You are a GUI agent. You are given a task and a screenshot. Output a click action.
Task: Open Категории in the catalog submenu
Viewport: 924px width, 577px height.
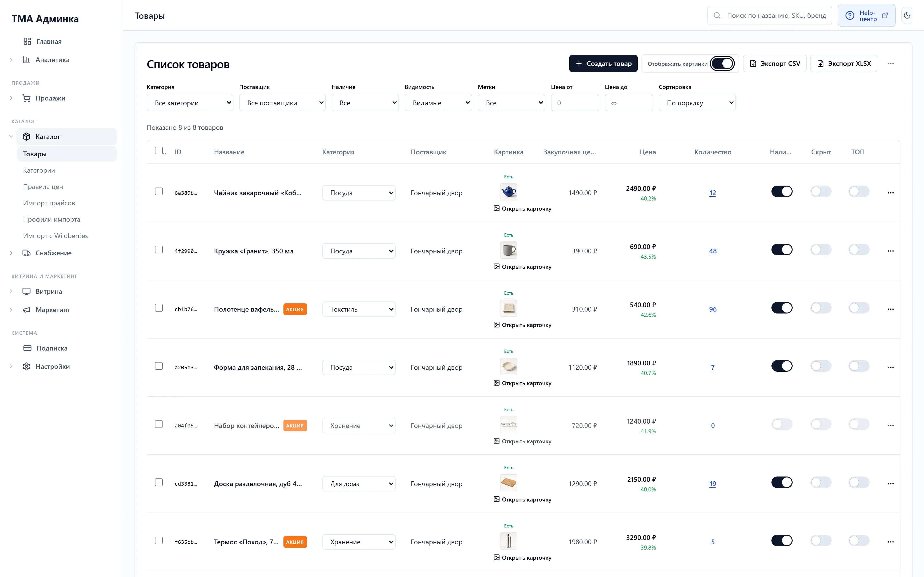(x=39, y=170)
